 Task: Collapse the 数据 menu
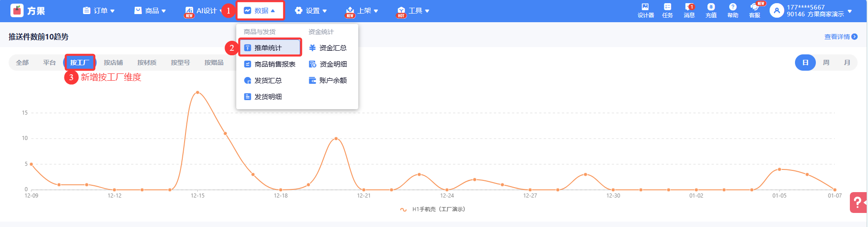(x=259, y=10)
